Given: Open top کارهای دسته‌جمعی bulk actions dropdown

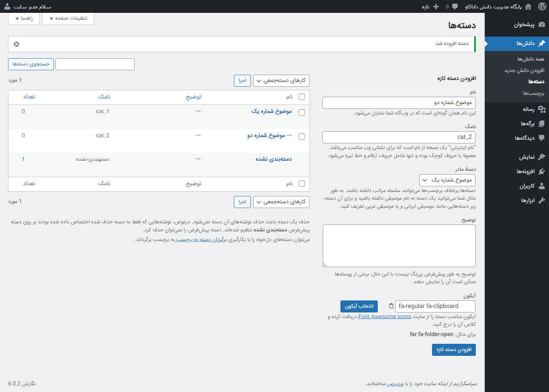Looking at the screenshot, I should tap(281, 81).
